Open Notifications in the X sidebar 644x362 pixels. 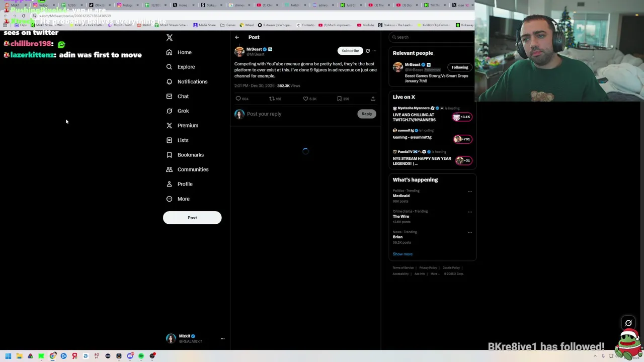[x=187, y=81]
